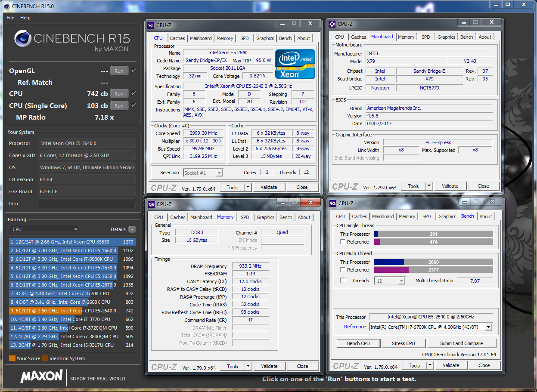Click the DRAM Frequency value 933.2 MHz
The image size is (537, 392).
250,266
